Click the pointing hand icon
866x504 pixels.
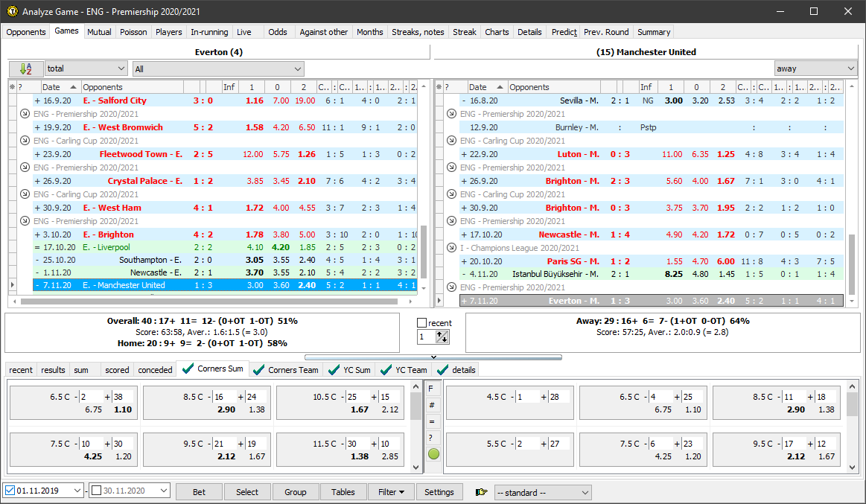pyautogui.click(x=481, y=492)
